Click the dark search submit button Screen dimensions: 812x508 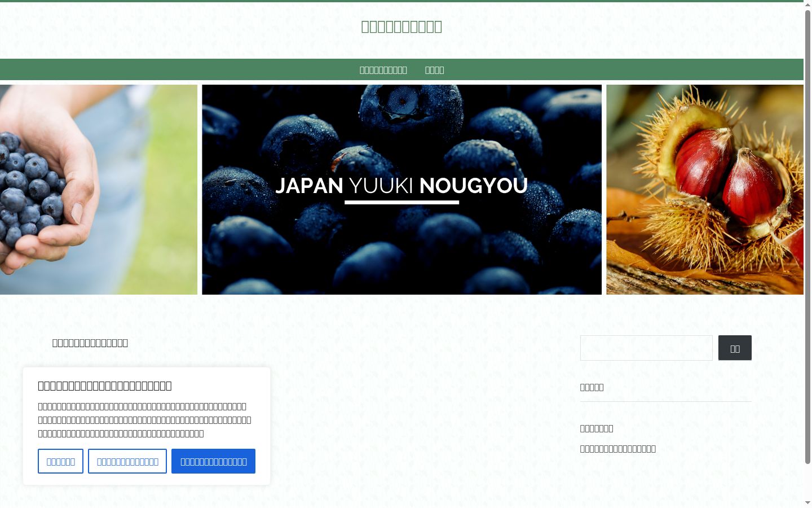coord(735,348)
